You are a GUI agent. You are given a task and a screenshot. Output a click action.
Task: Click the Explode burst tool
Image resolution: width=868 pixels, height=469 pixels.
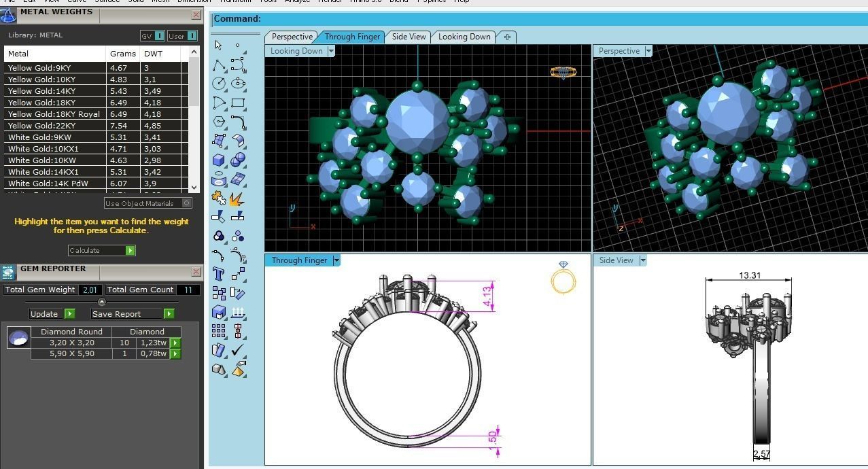tap(238, 198)
